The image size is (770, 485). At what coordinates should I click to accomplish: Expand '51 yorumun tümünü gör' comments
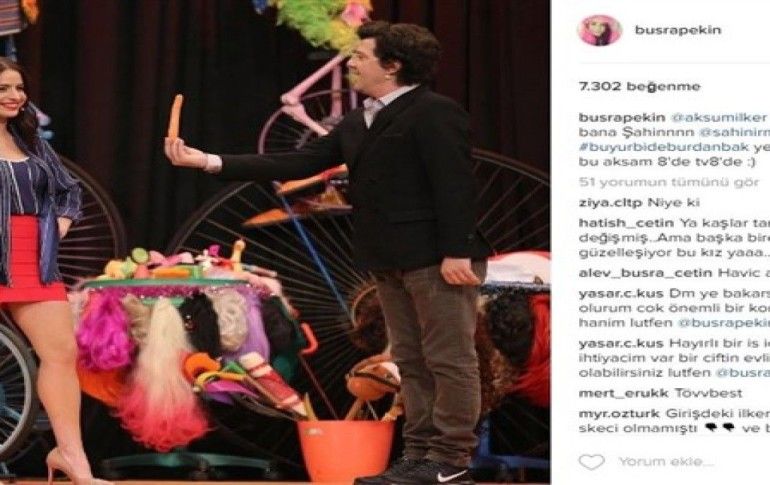tap(669, 183)
